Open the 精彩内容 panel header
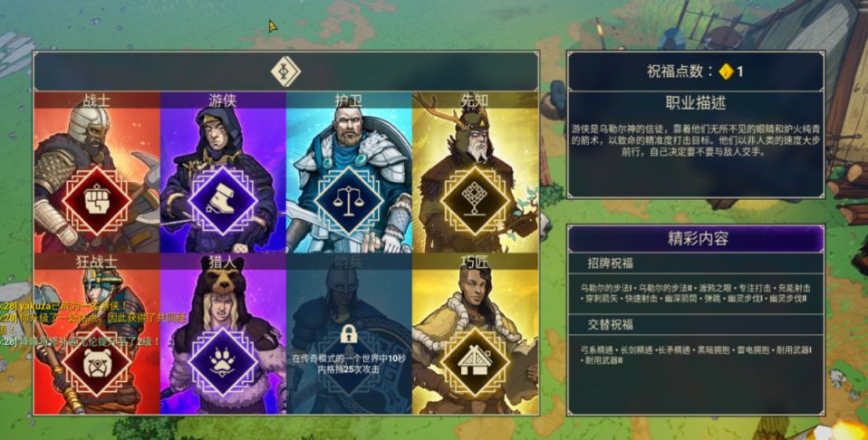Viewport: 868px width, 440px height. tap(696, 239)
